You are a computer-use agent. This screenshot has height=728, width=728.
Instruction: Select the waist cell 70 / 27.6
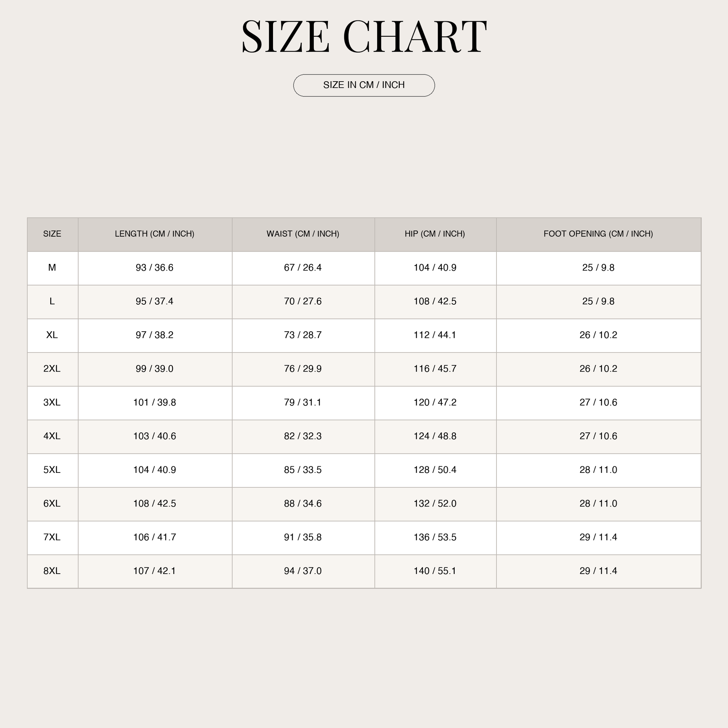303,301
